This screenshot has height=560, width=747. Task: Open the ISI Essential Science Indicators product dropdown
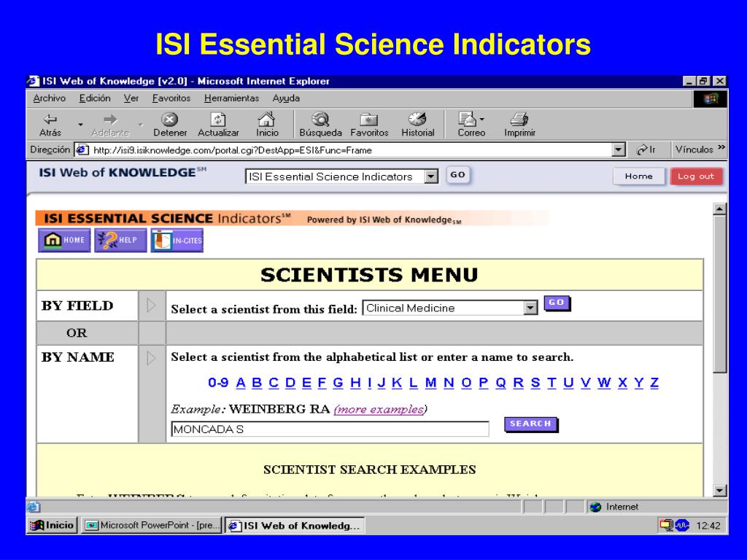431,176
